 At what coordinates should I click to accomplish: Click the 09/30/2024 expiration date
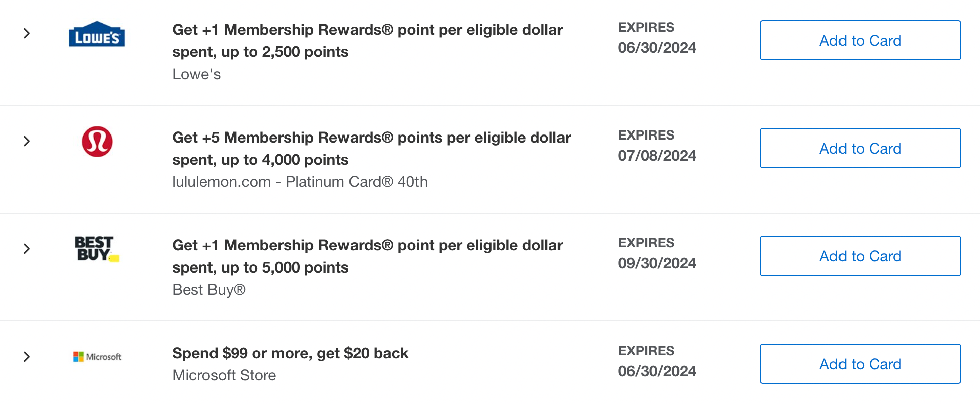(657, 263)
